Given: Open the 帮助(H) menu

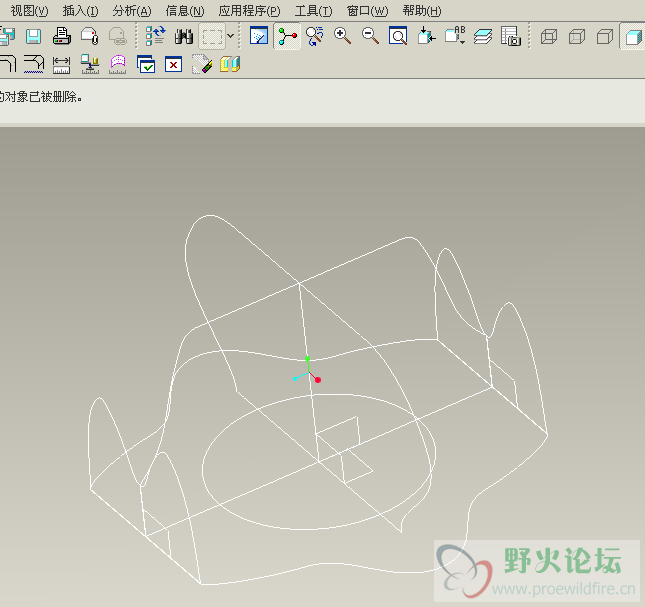Looking at the screenshot, I should pos(421,11).
